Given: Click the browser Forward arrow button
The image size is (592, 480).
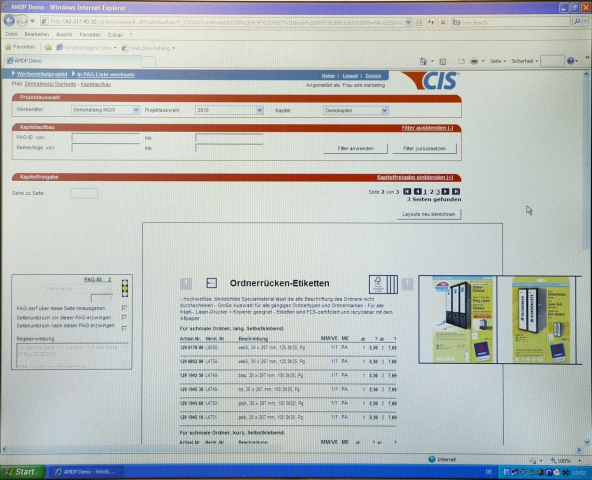Looking at the screenshot, I should (22, 21).
